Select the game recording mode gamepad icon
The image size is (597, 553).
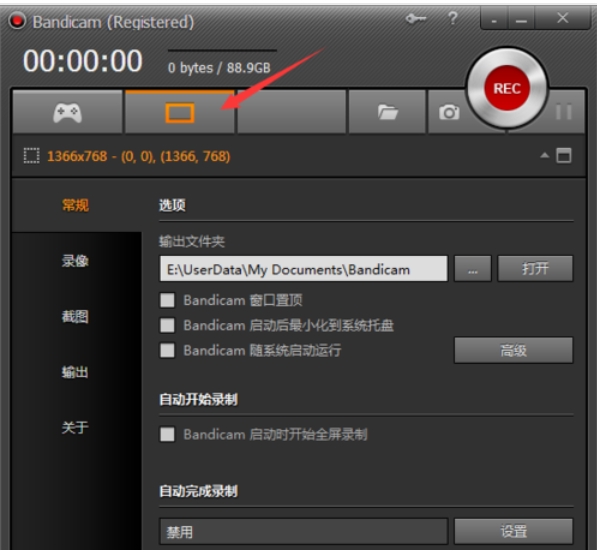point(67,112)
